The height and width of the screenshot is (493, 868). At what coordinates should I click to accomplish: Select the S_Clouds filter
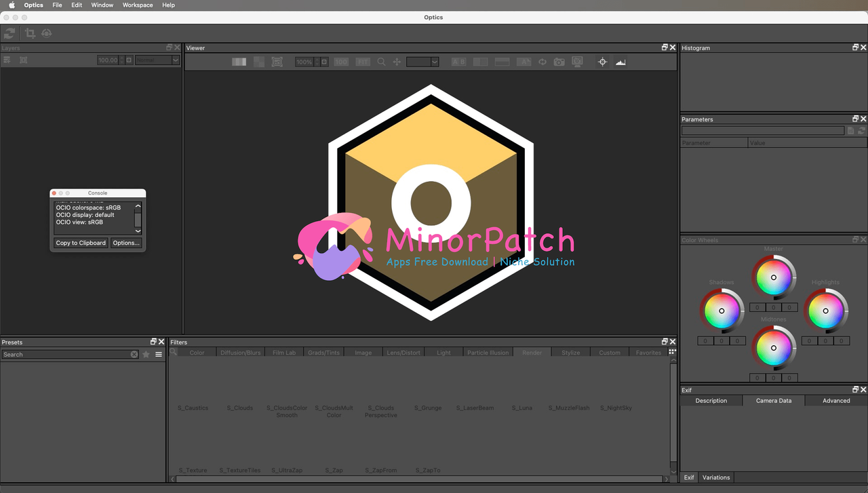coord(239,408)
